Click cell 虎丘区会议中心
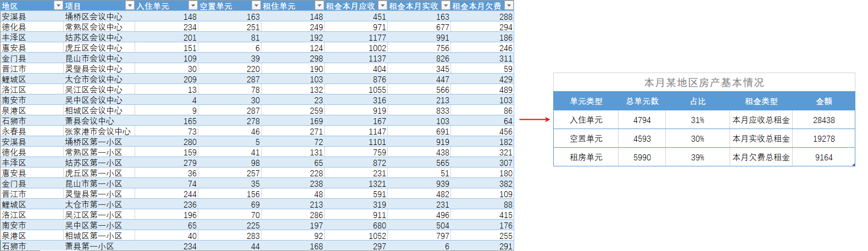The height and width of the screenshot is (251, 868). tap(99, 48)
